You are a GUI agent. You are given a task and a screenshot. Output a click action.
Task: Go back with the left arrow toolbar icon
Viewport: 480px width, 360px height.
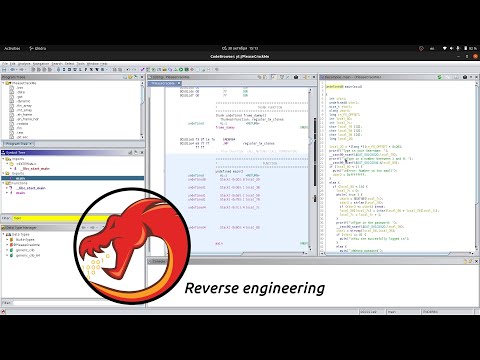12,69
